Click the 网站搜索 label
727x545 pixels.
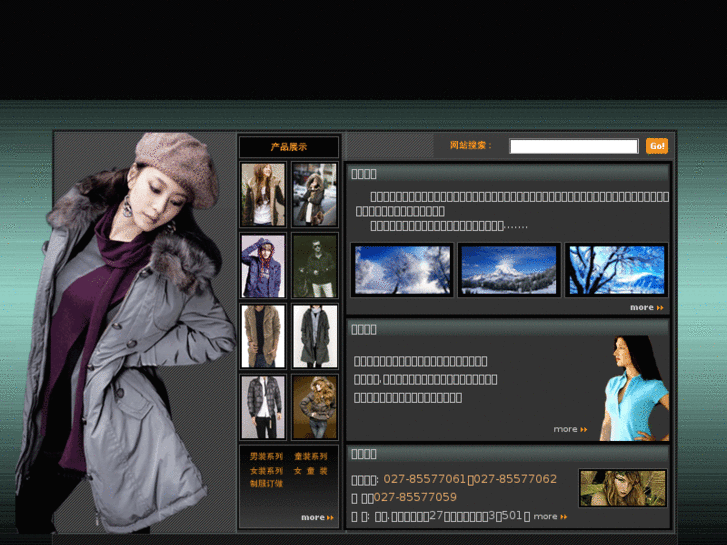pyautogui.click(x=471, y=145)
